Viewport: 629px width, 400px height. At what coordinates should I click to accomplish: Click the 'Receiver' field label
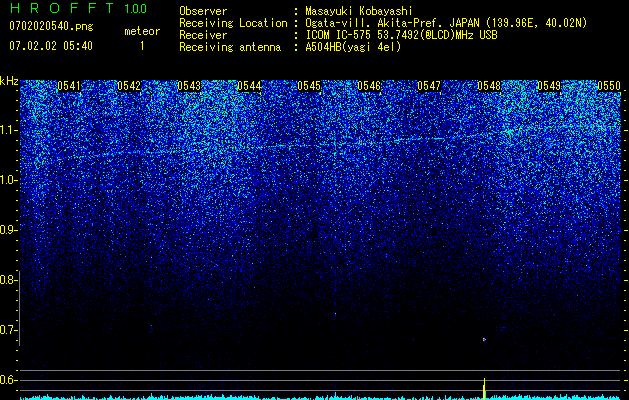203,35
